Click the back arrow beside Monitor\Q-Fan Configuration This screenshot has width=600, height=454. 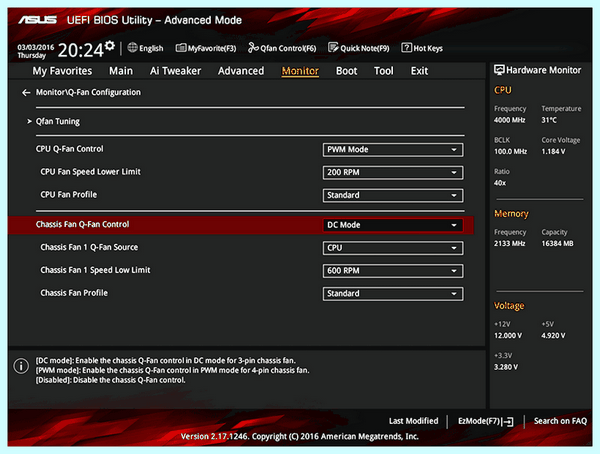click(26, 93)
